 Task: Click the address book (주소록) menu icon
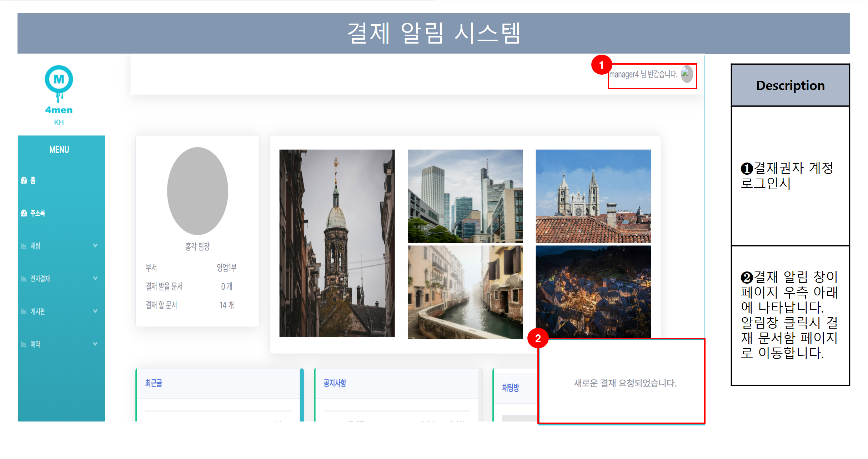pyautogui.click(x=24, y=213)
